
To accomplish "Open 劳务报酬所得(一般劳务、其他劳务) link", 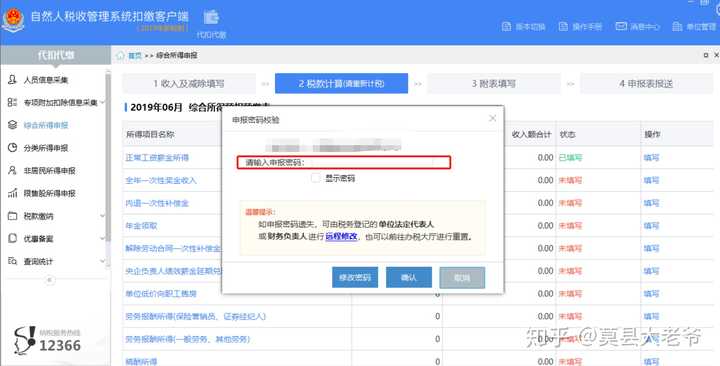I will 188,339.
